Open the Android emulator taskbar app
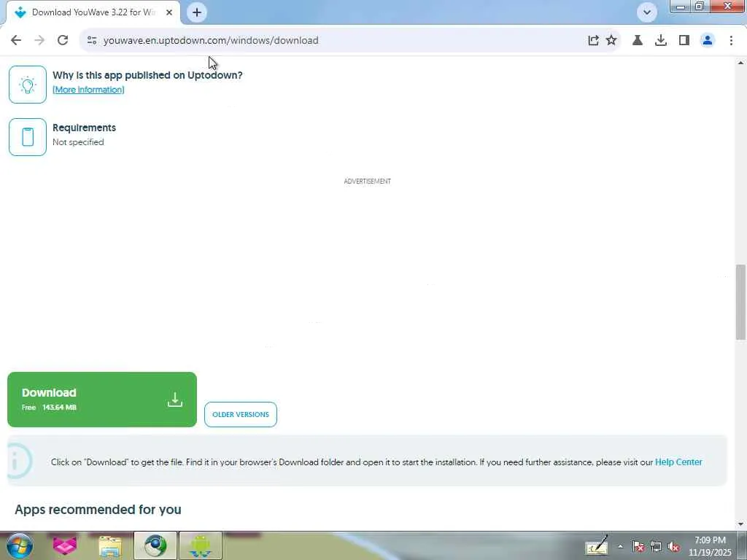Image resolution: width=747 pixels, height=560 pixels. click(x=201, y=545)
